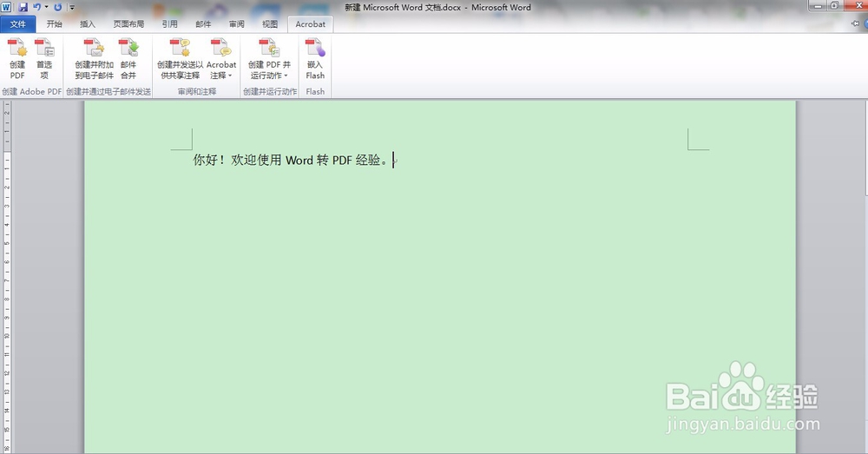The image size is (868, 454).
Task: Switch to the Home (开始) tab
Action: click(54, 23)
